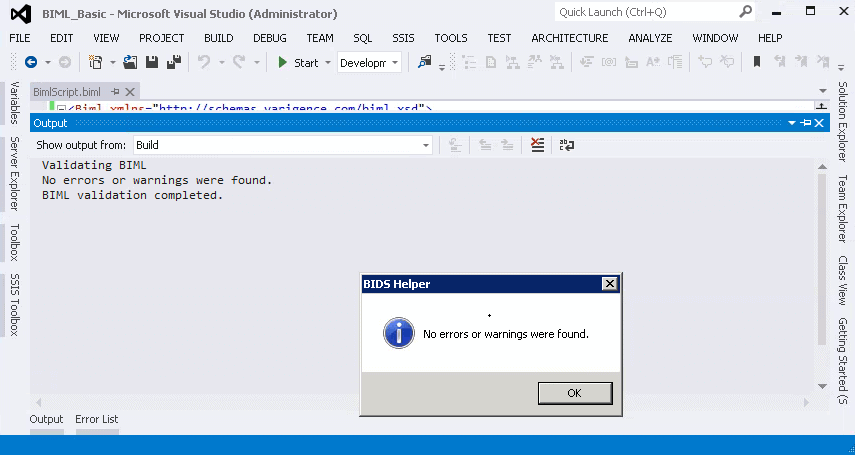Click the text 'BIML validation completed.'
Screen dimensions: 855x455
133,195
